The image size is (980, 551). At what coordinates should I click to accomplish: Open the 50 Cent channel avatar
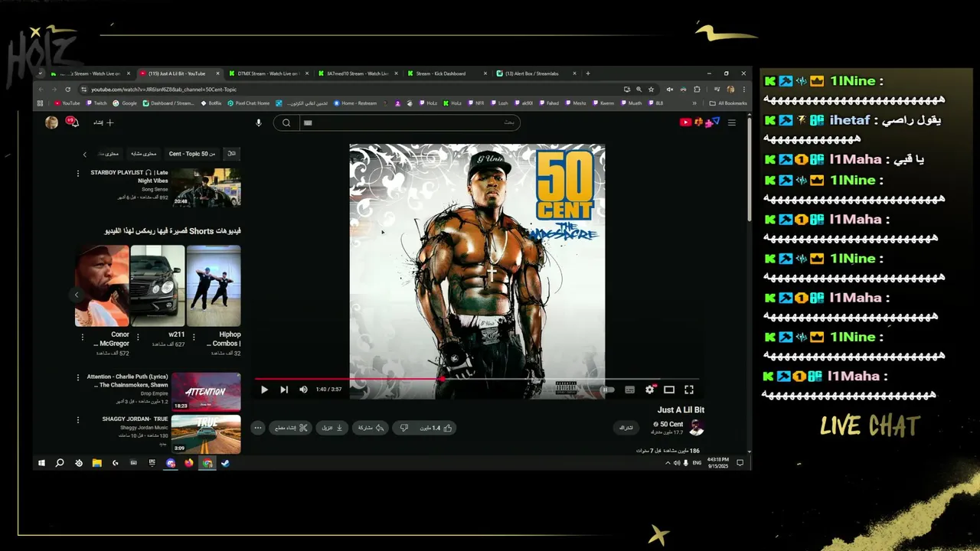697,427
